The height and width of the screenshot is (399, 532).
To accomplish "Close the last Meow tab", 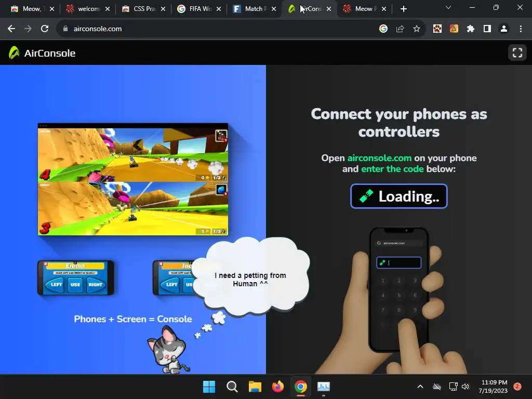I will point(384,9).
